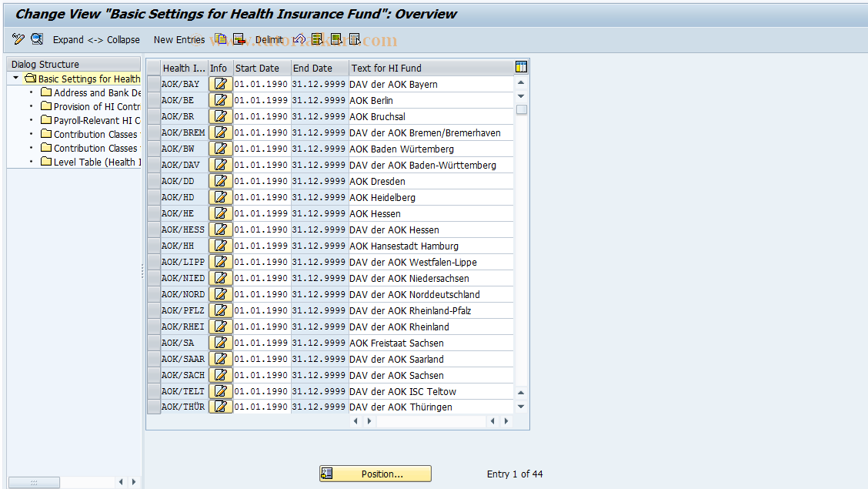Viewport: 868px width, 489px height.
Task: Click AOK/SACH health fund cell
Action: pos(184,375)
